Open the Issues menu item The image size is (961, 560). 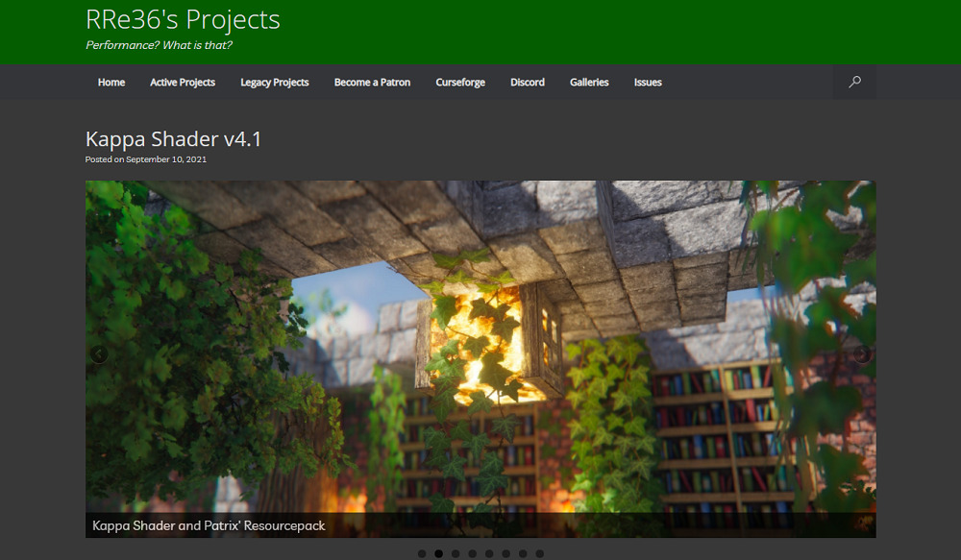pyautogui.click(x=648, y=82)
